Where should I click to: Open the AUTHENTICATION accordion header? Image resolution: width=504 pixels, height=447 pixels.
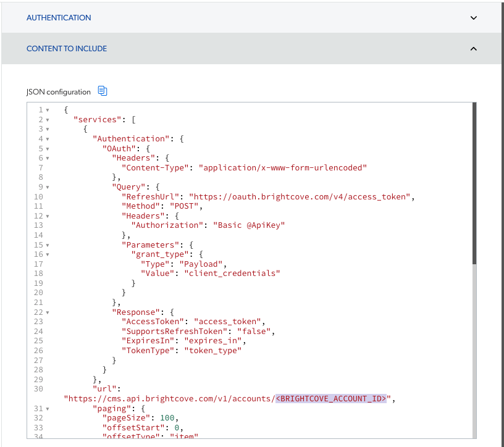pos(59,18)
